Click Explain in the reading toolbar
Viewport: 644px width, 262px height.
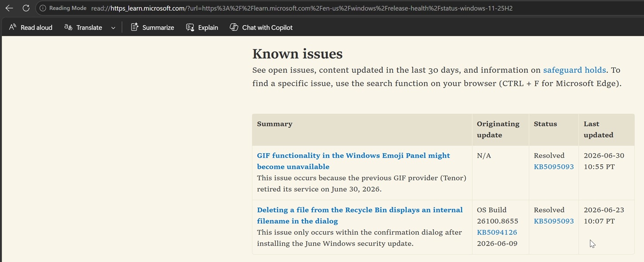[x=202, y=28]
